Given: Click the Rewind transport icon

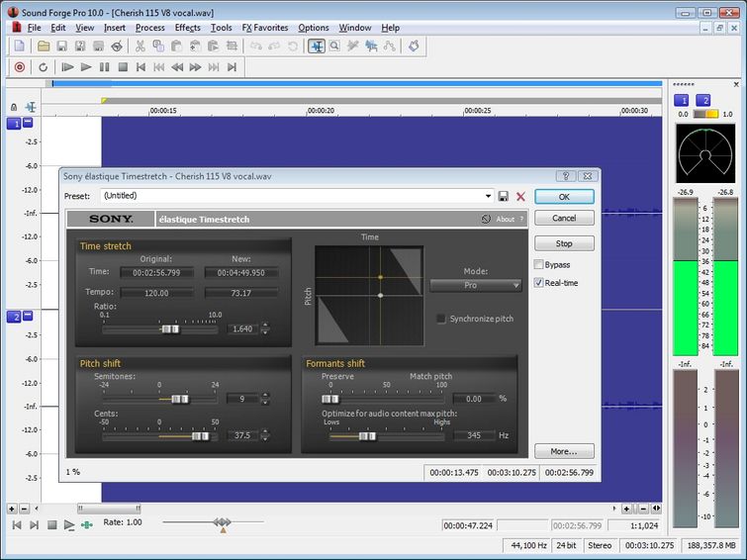Looking at the screenshot, I should coord(177,67).
